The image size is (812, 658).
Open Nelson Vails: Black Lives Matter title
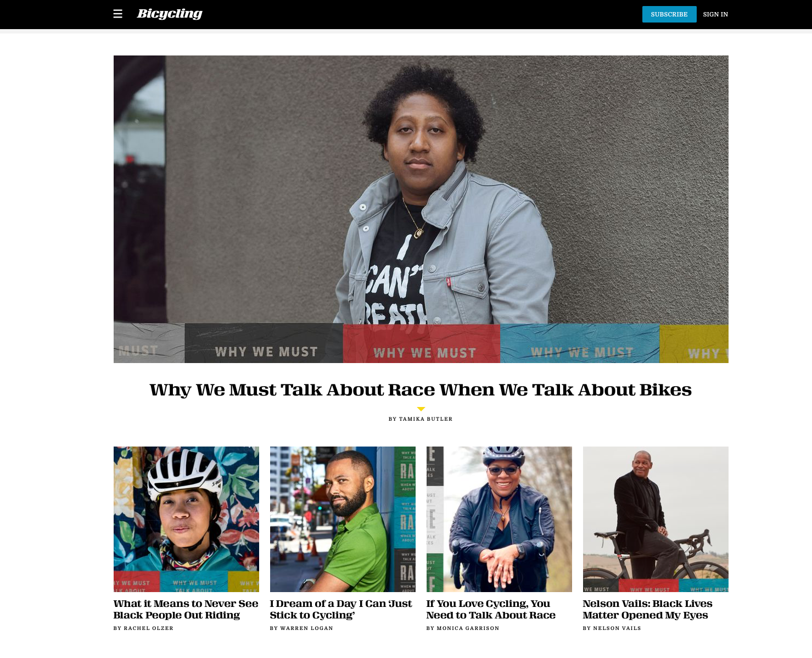pyautogui.click(x=648, y=610)
